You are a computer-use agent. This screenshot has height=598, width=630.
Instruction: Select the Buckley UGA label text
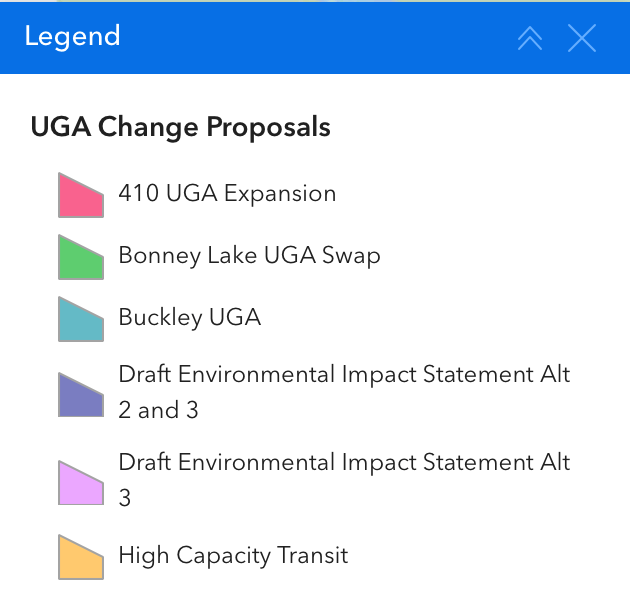click(x=189, y=317)
